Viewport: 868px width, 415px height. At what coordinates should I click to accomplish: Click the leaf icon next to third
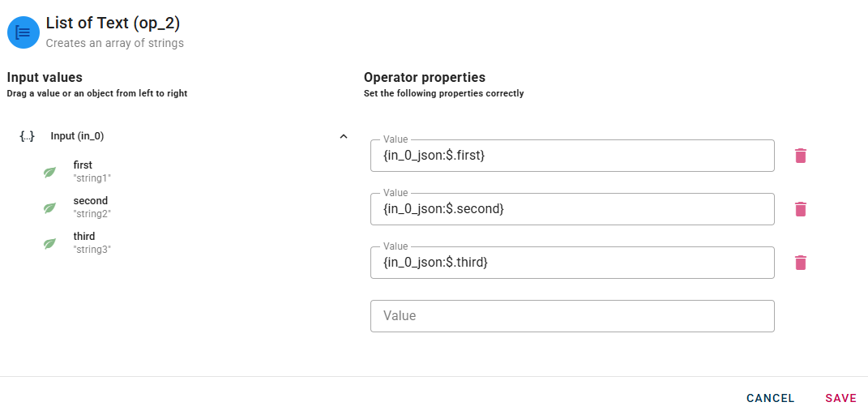(49, 243)
